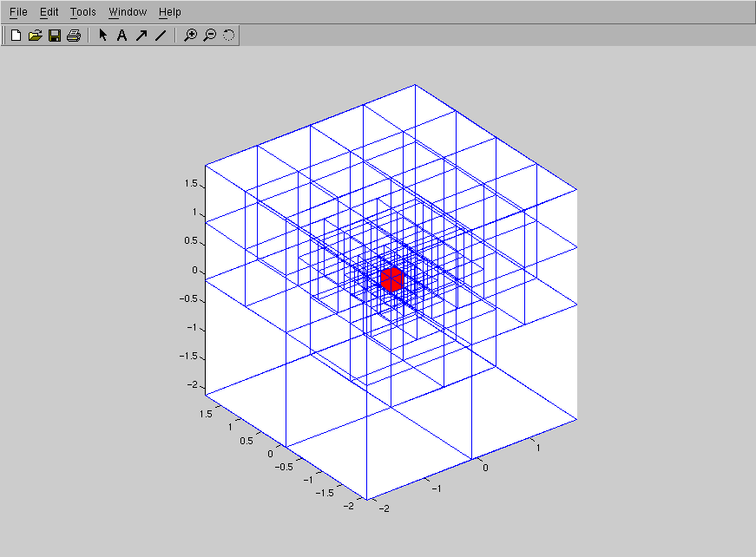Open a file using the folder icon
This screenshot has height=557, width=756.
pos(35,36)
